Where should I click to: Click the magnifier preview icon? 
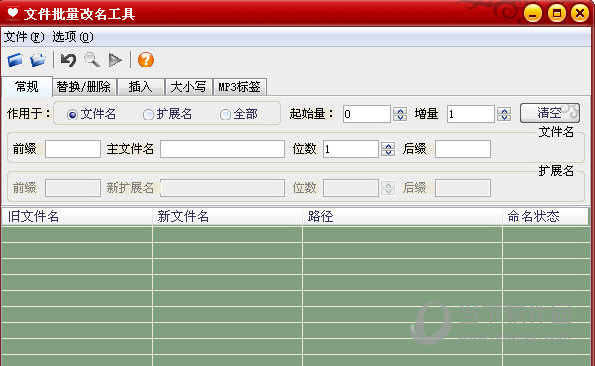coord(92,60)
